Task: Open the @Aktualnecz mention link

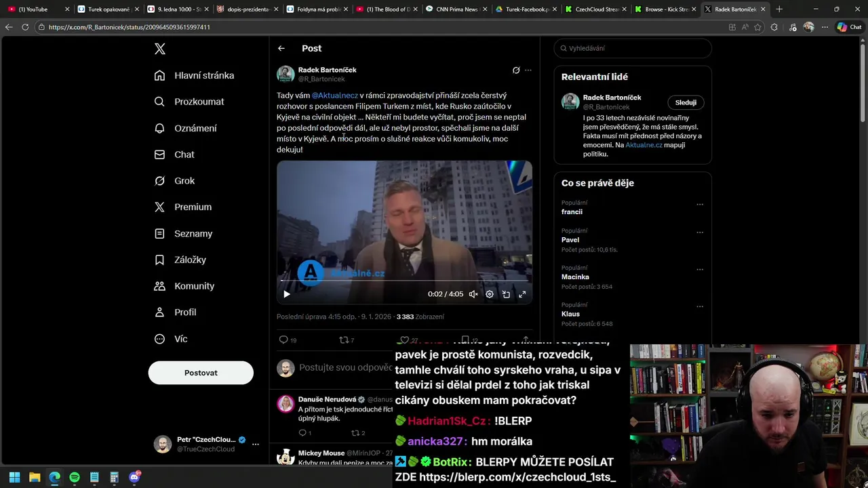Action: tap(335, 96)
